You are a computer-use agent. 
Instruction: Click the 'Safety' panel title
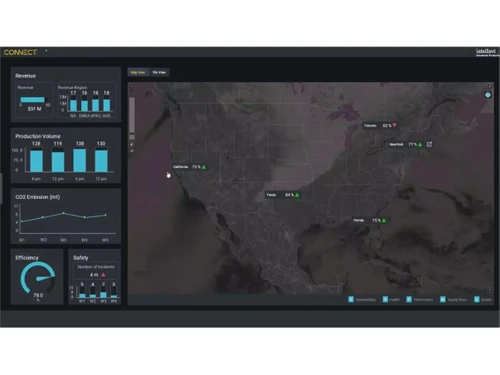(x=81, y=258)
